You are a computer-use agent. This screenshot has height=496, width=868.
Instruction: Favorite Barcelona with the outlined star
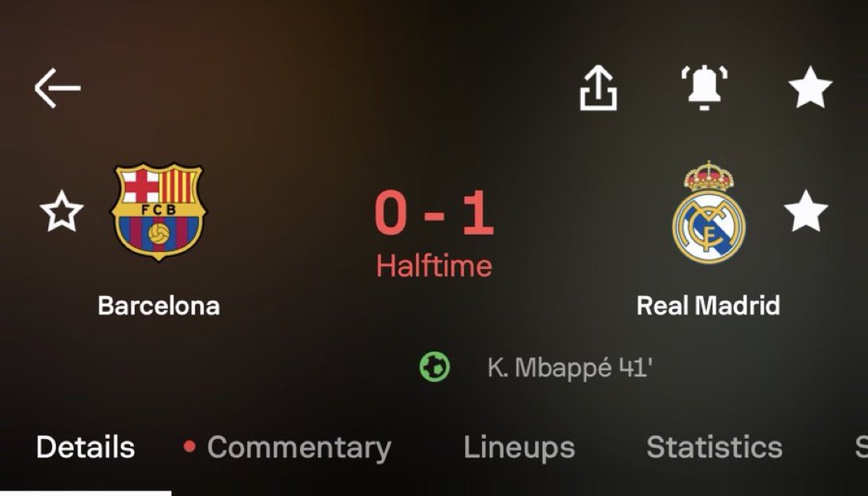62,211
